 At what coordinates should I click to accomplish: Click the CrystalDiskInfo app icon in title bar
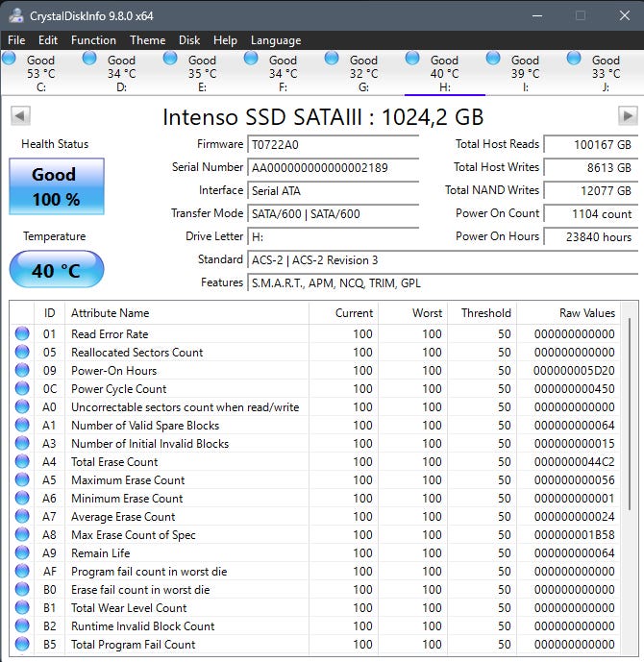point(16,15)
